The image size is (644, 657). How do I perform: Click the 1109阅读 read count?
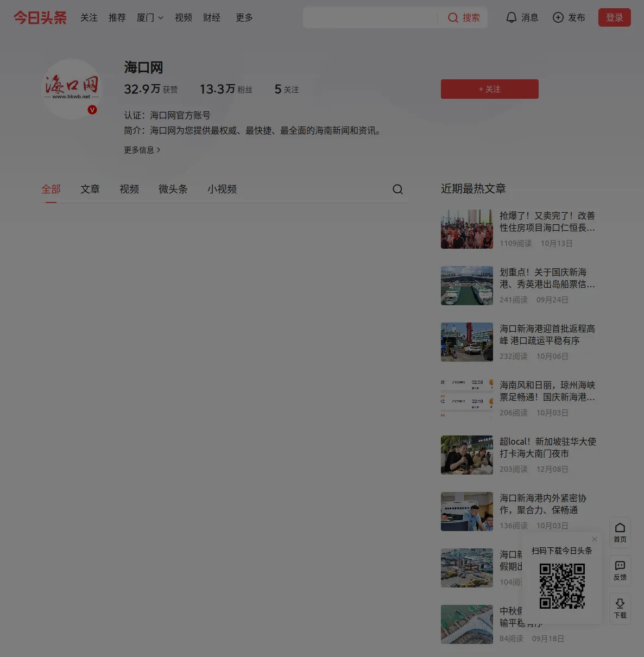tap(516, 243)
